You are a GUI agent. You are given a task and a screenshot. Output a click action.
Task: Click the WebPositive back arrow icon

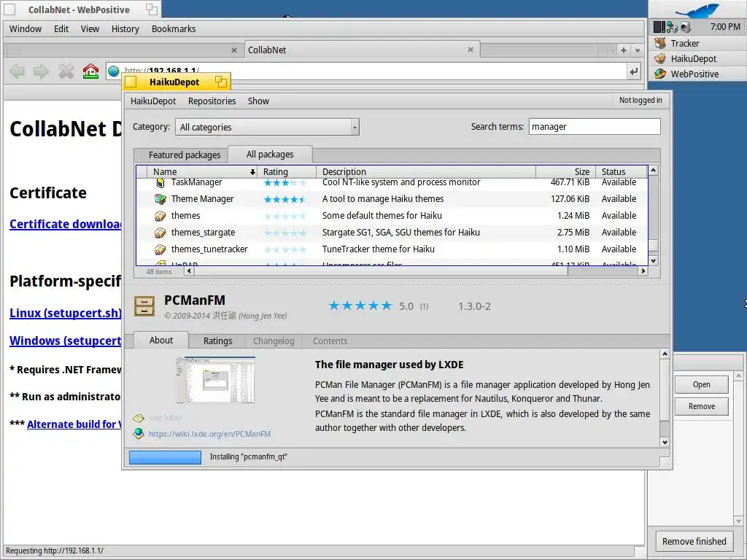(x=18, y=71)
